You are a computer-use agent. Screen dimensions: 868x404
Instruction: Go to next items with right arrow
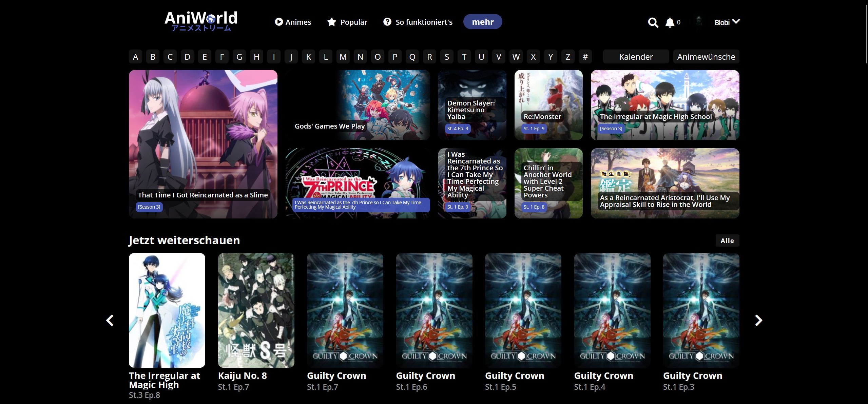(x=758, y=320)
